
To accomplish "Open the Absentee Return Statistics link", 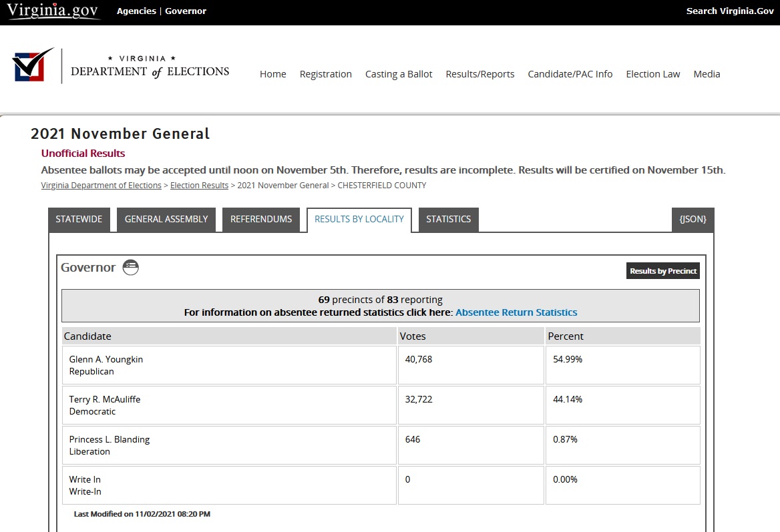I will [x=516, y=313].
